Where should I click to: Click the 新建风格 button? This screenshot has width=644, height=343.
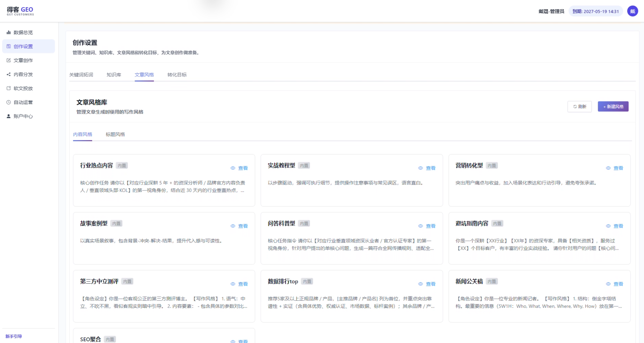click(613, 107)
